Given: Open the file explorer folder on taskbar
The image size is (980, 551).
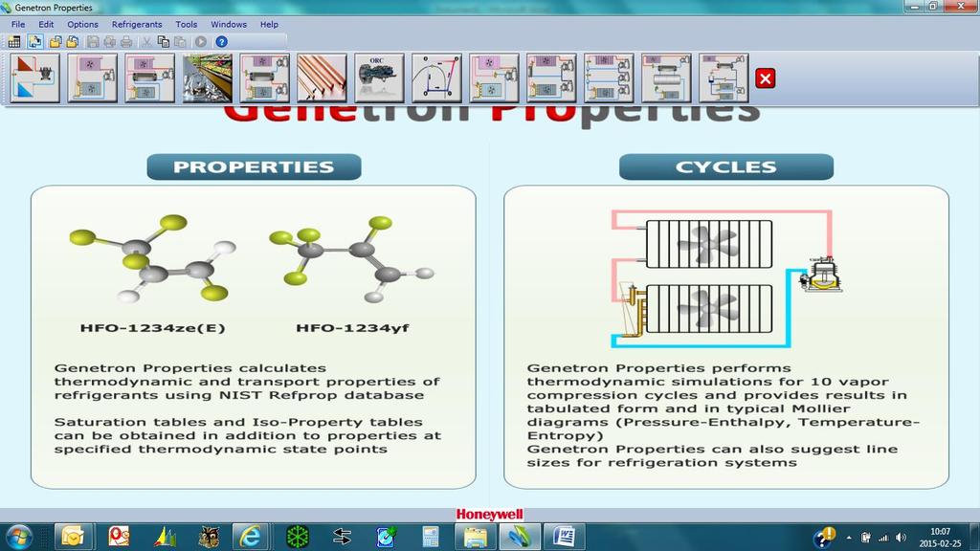Looking at the screenshot, I should pyautogui.click(x=476, y=537).
